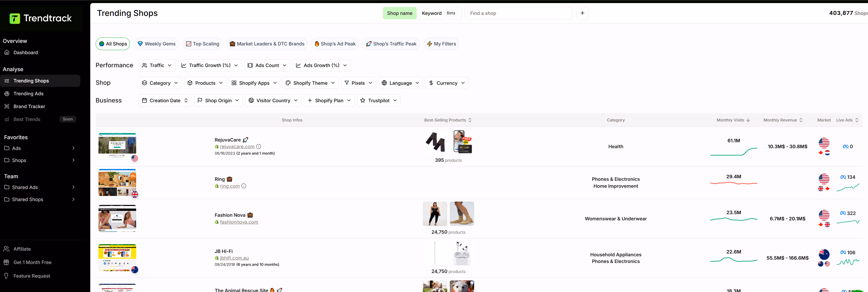
Task: Open the Shopify Theme dropdown
Action: click(310, 83)
